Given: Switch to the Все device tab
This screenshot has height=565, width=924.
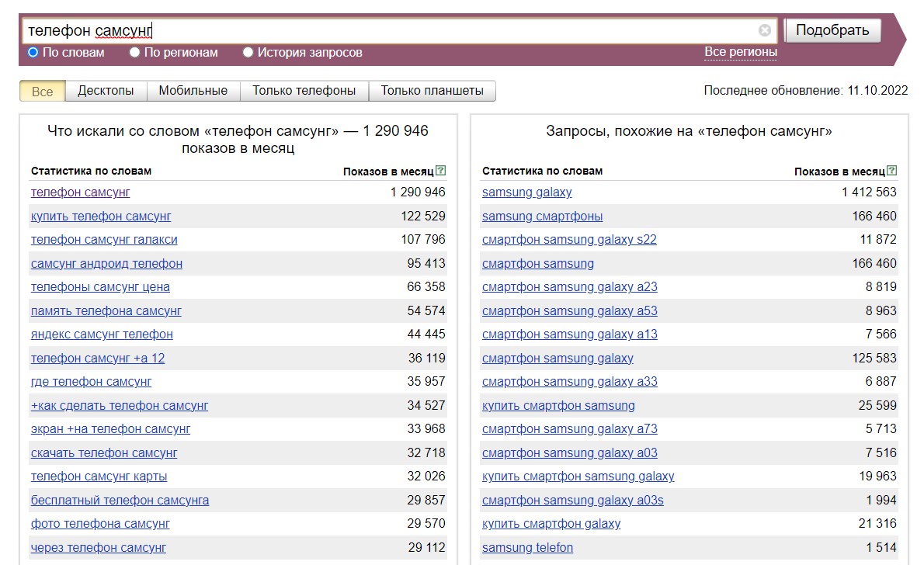Looking at the screenshot, I should pos(43,92).
